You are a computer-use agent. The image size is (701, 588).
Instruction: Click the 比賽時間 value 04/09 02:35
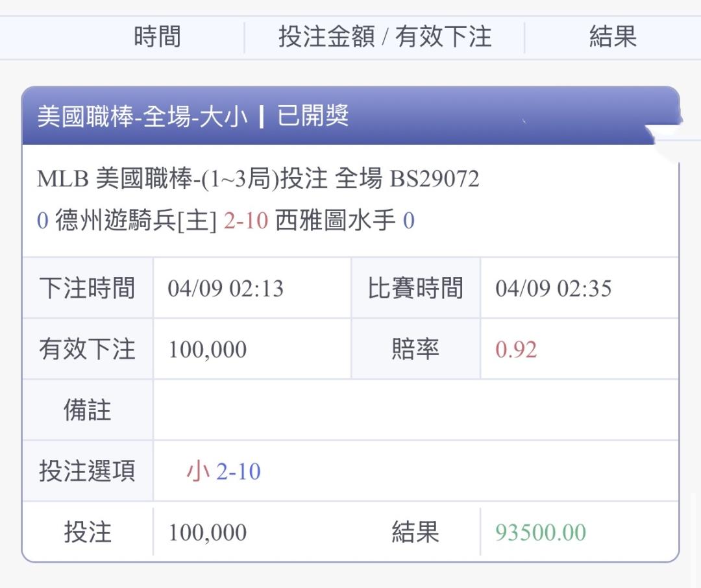tap(553, 288)
